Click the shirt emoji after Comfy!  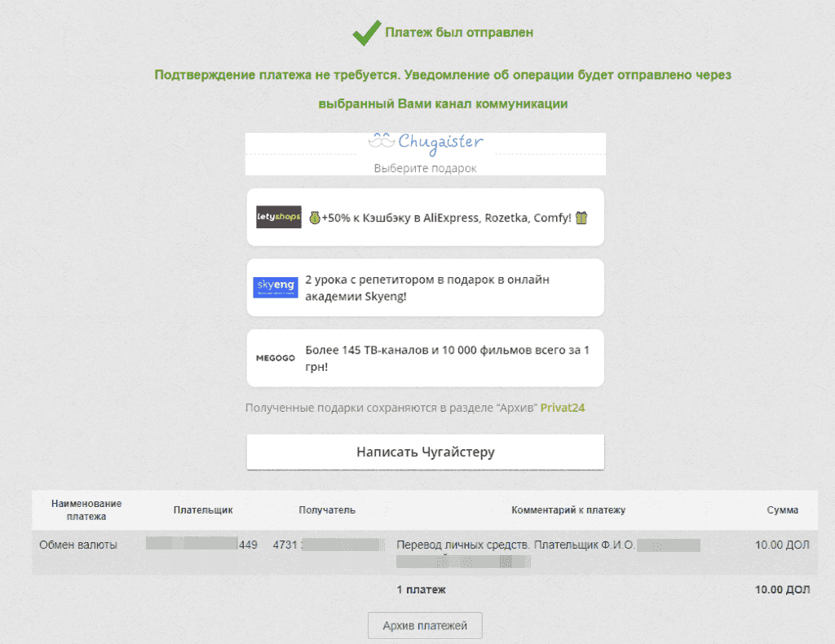click(x=581, y=218)
